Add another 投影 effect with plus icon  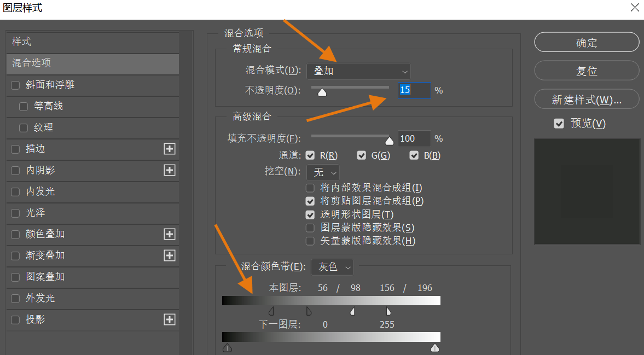point(170,319)
